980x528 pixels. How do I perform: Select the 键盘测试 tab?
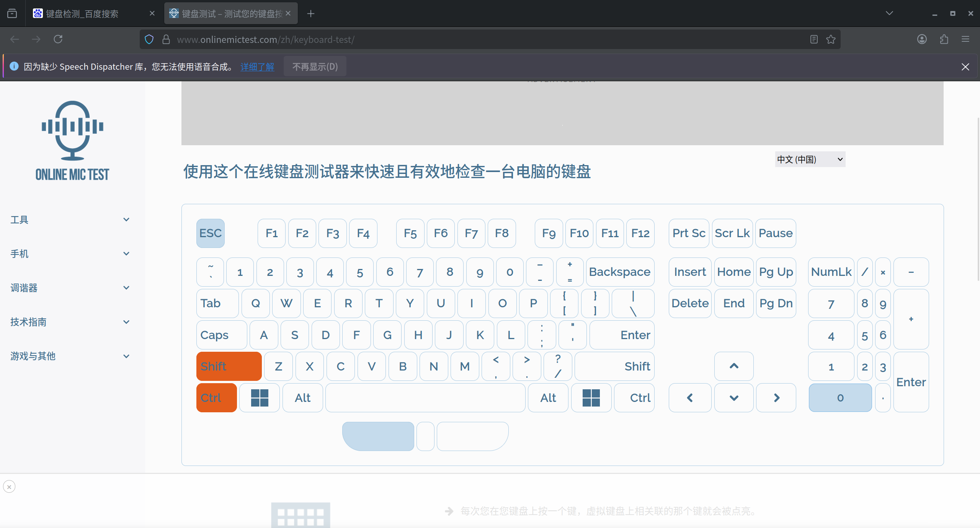coord(231,14)
